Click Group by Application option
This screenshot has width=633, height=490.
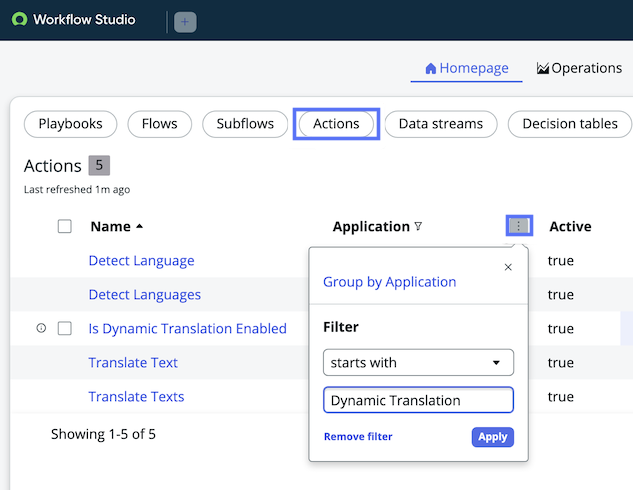(390, 282)
